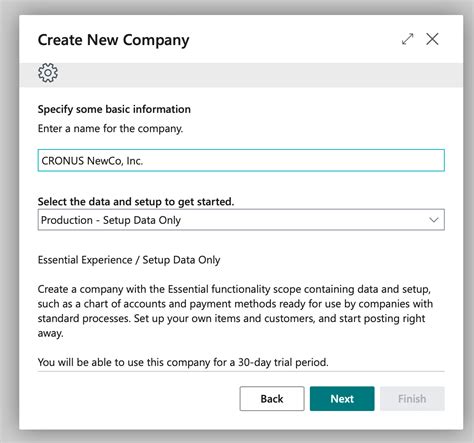Click the 'Essential Experience / Setup Data Only' text
This screenshot has height=443, width=474.
tap(129, 260)
